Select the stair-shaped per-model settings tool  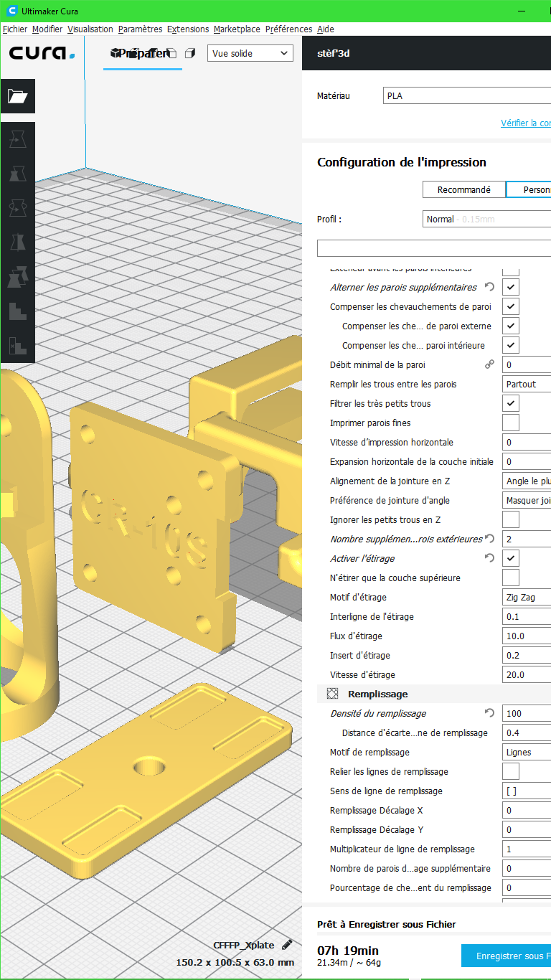[17, 311]
